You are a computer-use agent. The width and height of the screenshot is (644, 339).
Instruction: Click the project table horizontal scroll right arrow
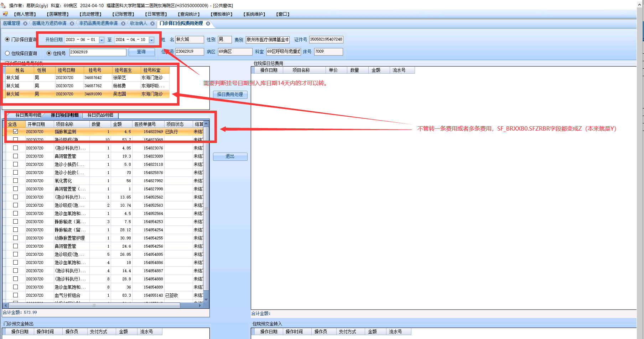200,305
